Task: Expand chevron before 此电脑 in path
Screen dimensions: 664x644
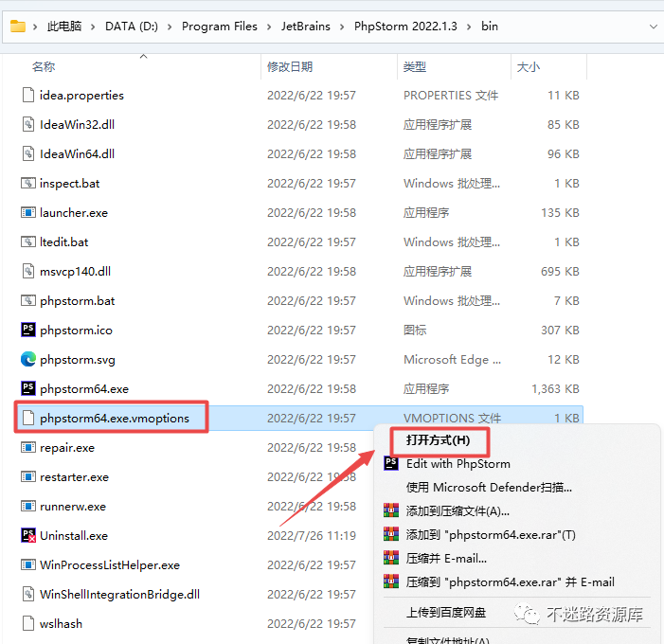Action: point(35,27)
